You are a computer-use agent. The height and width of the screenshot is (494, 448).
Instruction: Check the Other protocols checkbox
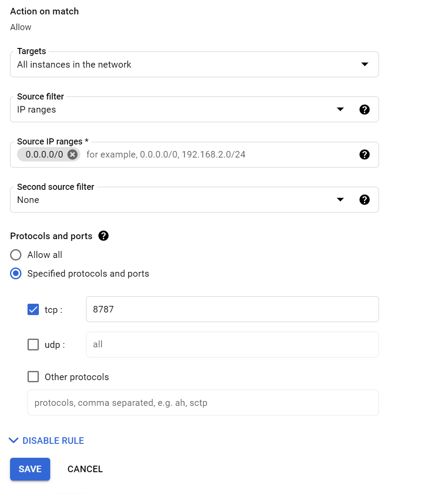[x=33, y=377]
